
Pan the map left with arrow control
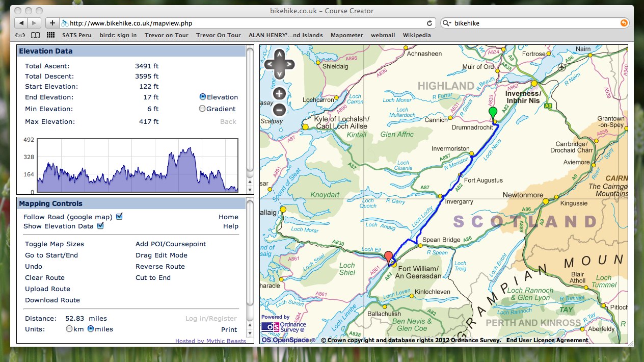pyautogui.click(x=270, y=64)
